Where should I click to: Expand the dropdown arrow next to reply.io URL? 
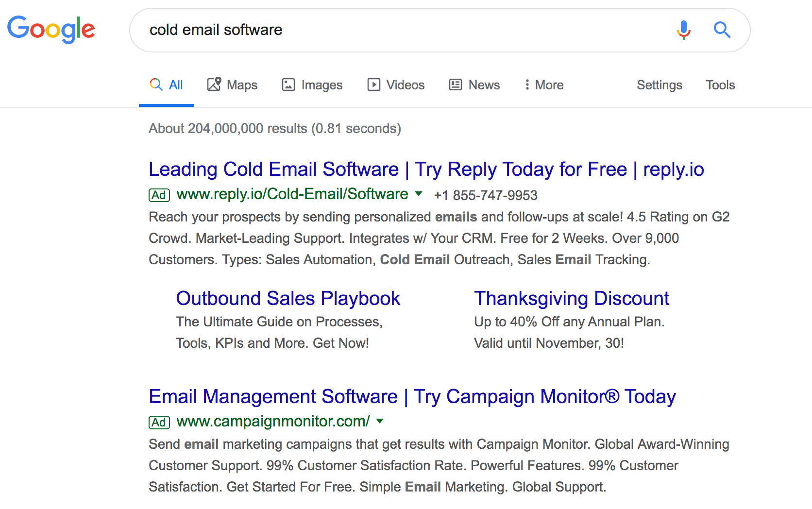click(419, 194)
